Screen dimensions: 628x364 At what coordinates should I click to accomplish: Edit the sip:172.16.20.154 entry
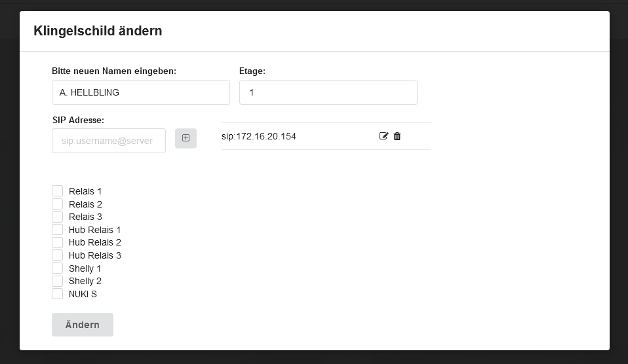pos(383,136)
